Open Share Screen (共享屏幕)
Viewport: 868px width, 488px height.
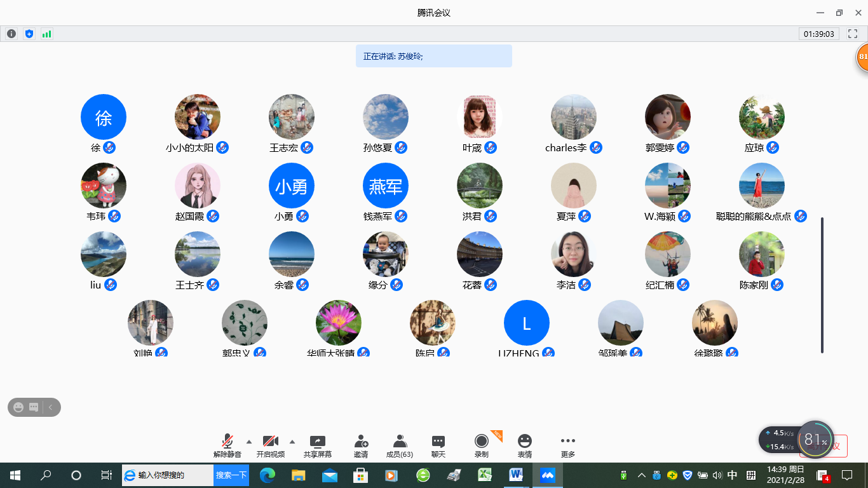(317, 446)
